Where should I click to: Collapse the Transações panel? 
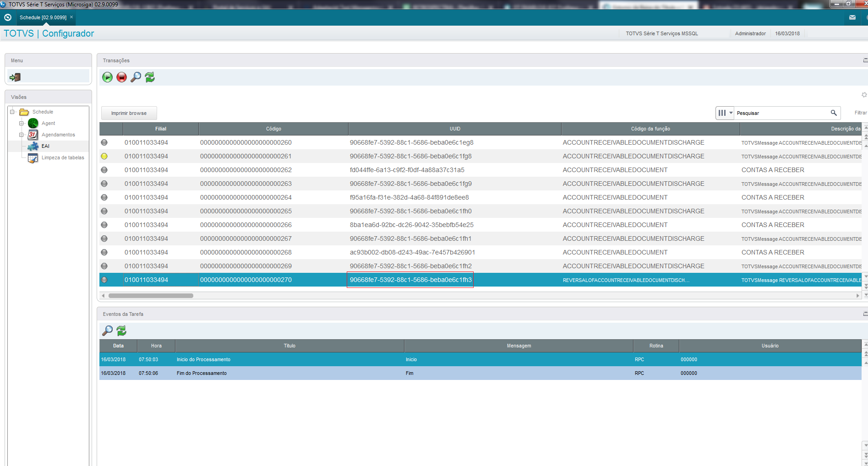click(865, 60)
